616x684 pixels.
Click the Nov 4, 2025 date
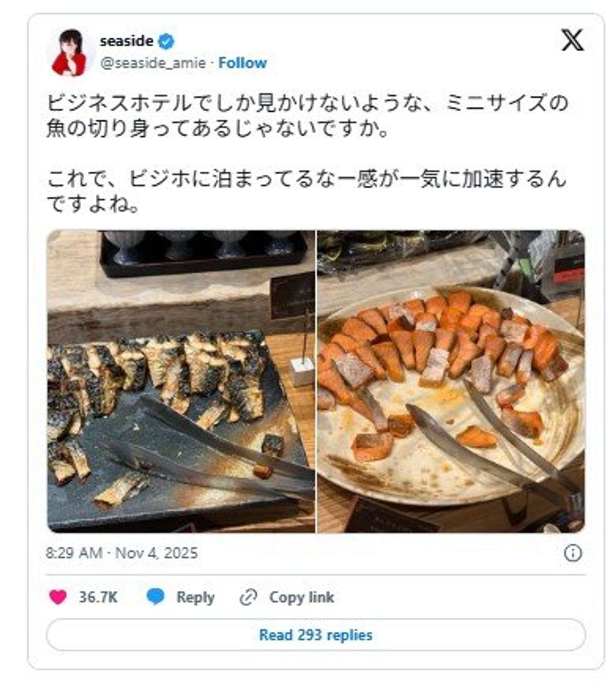tap(157, 553)
